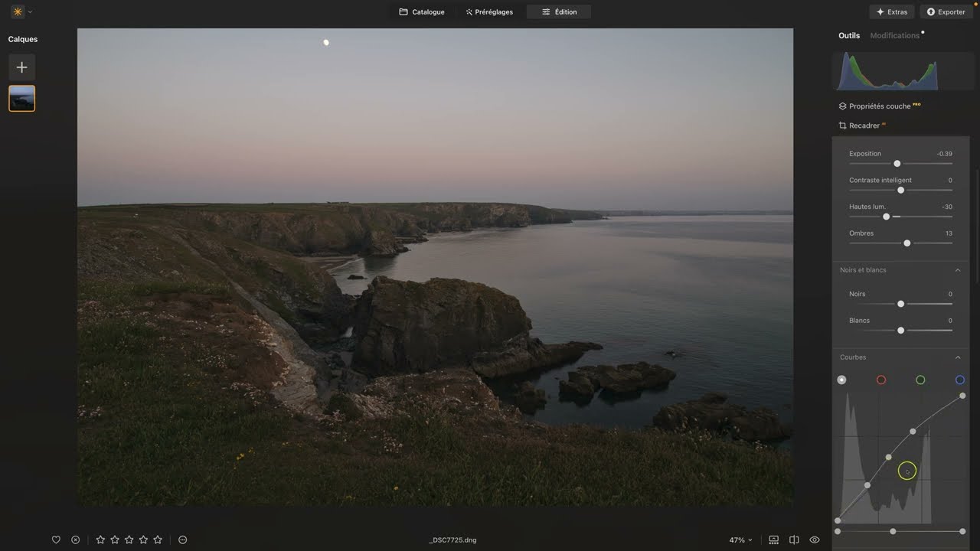Viewport: 980px width, 551px height.
Task: Click the Exposition slider handle
Action: pyautogui.click(x=897, y=164)
